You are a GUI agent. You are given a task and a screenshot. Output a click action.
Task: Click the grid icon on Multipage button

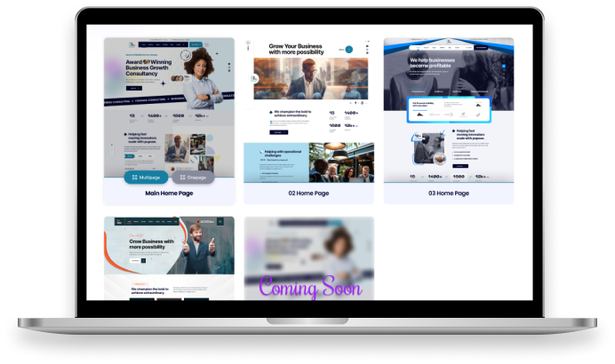coord(134,178)
